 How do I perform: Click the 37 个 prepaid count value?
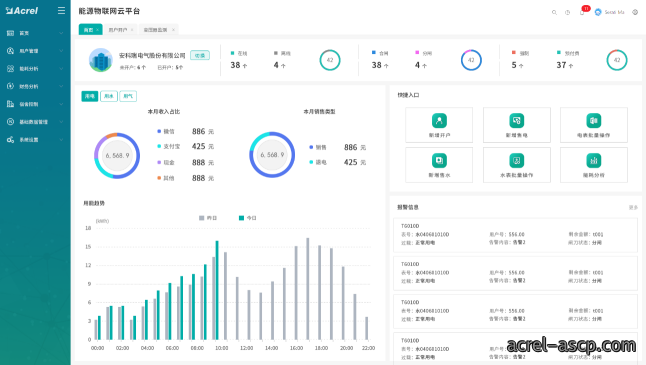[x=564, y=65]
